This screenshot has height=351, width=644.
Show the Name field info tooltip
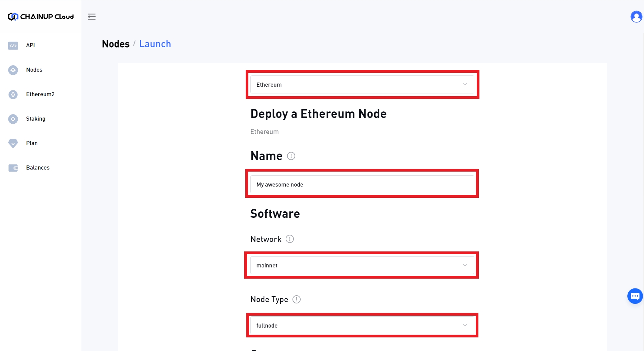pos(291,156)
